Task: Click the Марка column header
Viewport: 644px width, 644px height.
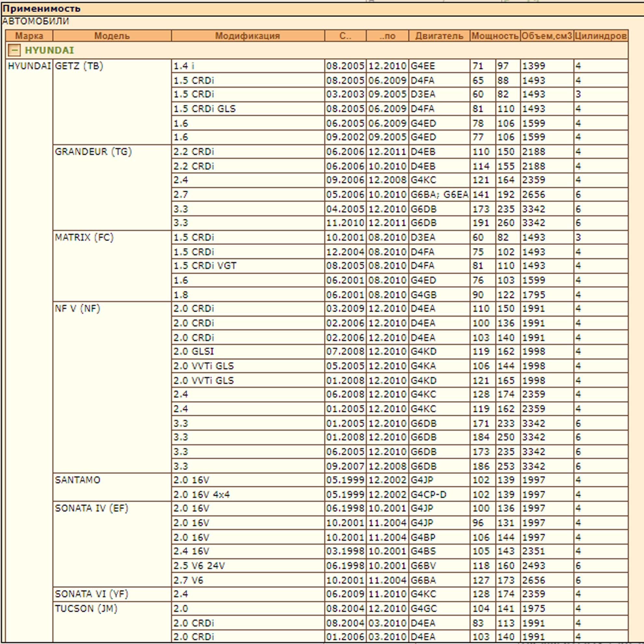Action: point(29,36)
